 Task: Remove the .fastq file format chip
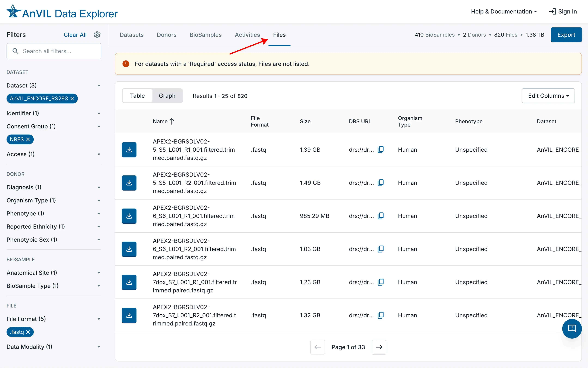(x=28, y=332)
